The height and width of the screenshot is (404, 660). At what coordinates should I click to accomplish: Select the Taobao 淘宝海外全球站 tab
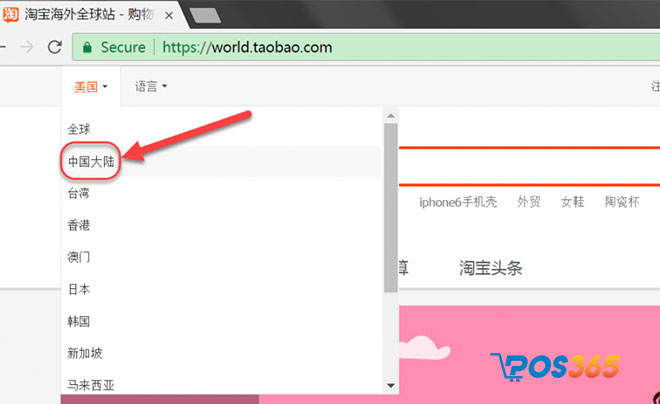point(93,15)
